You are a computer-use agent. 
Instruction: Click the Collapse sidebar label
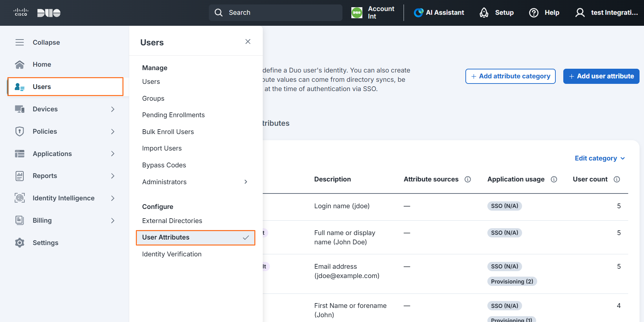[x=46, y=43]
